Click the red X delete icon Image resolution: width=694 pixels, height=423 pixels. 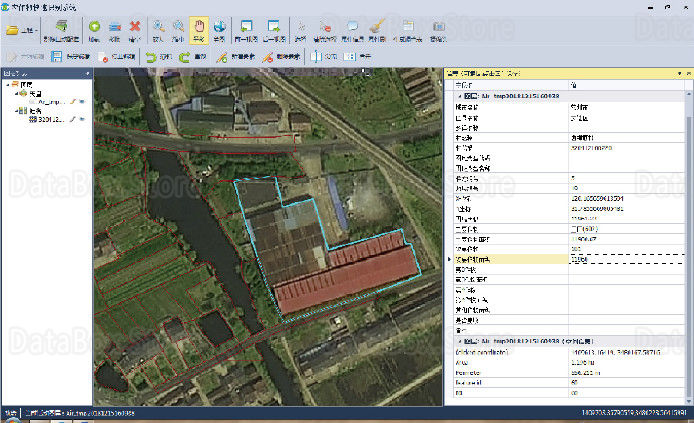tap(135, 31)
